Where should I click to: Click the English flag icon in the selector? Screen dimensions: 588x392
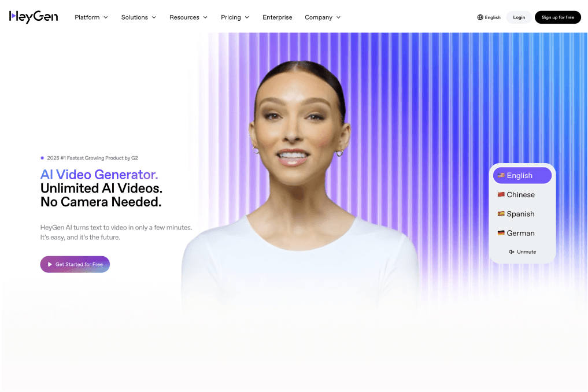(x=501, y=175)
